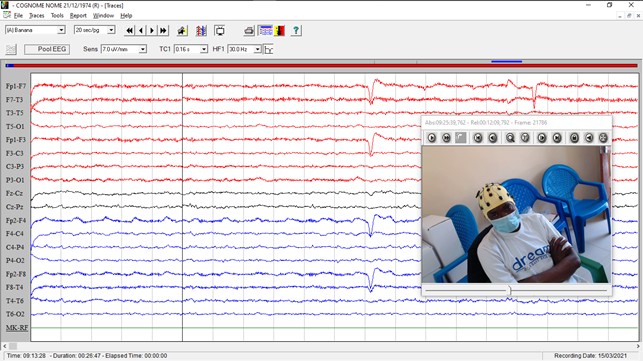Image resolution: width=643 pixels, height=361 pixels.
Task: Play the video in the video panel
Action: (431, 138)
